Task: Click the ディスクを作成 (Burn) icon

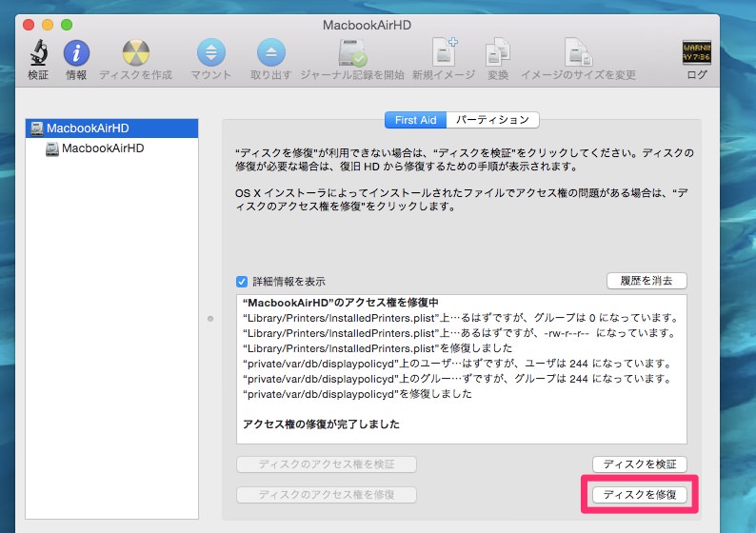Action: click(x=135, y=52)
